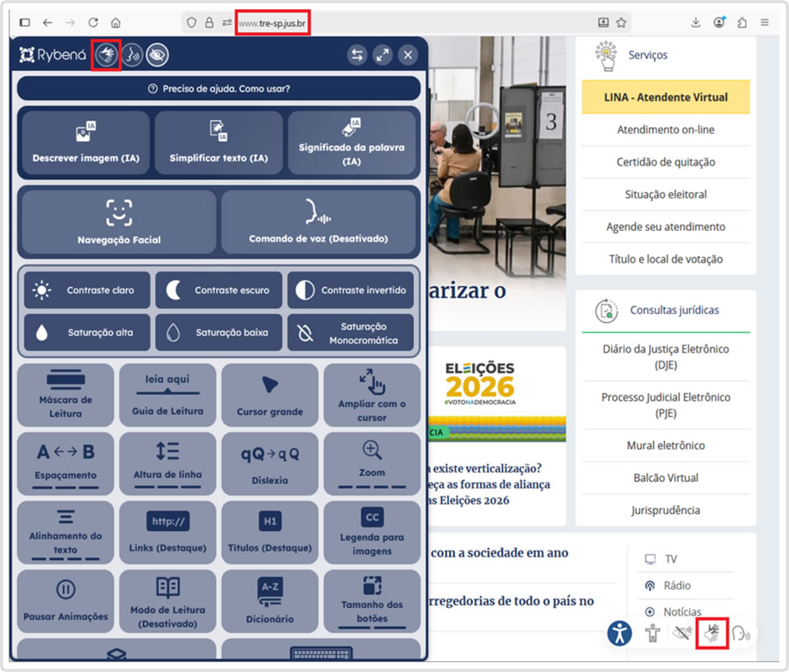Open Descrever imagem (IA) tool
The height and width of the screenshot is (672, 789).
(x=86, y=143)
